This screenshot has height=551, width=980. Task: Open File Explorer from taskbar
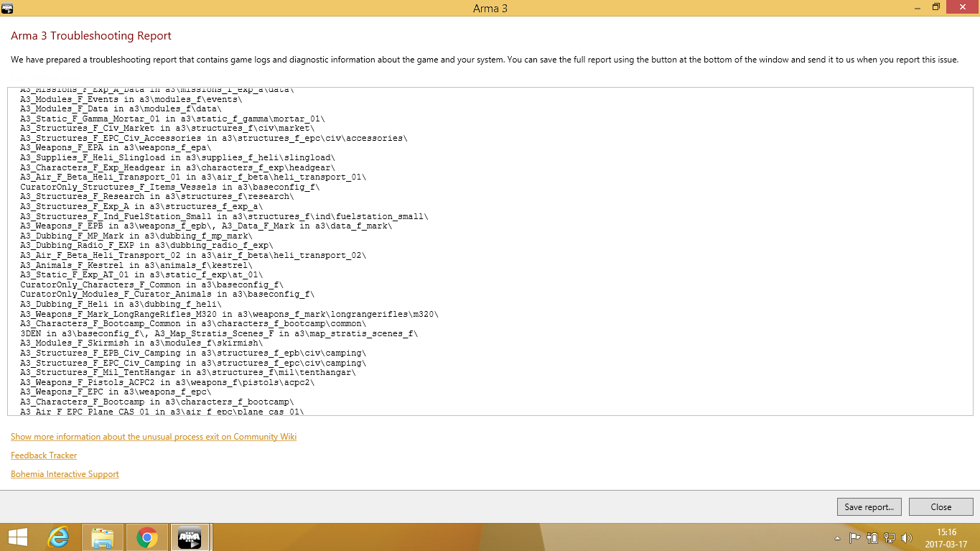coord(103,537)
